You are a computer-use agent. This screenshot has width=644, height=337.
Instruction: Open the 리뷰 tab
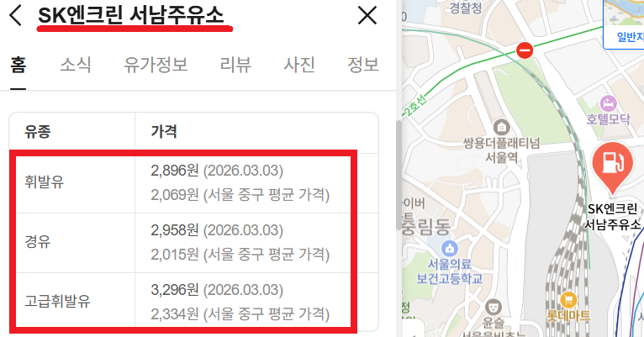[x=235, y=65]
